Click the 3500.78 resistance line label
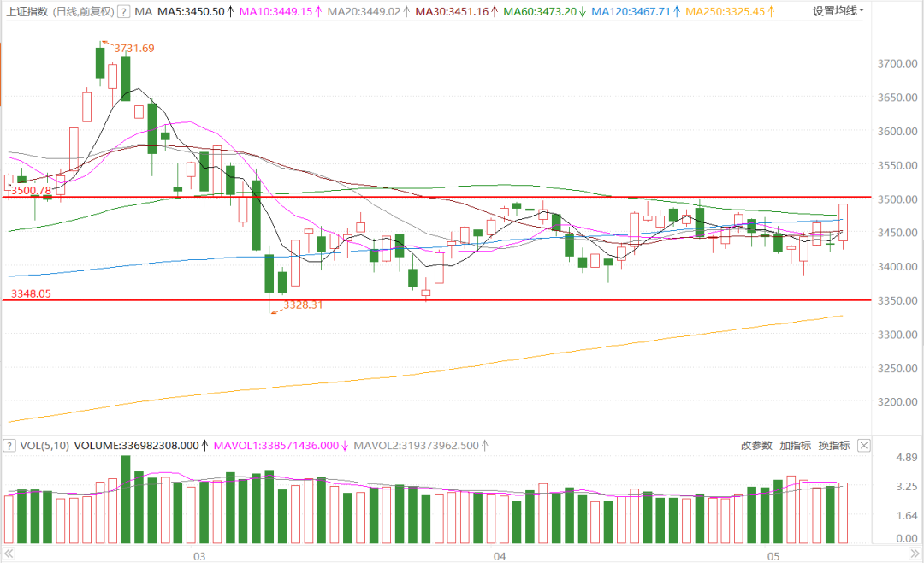Image resolution: width=924 pixels, height=563 pixels. pyautogui.click(x=32, y=191)
